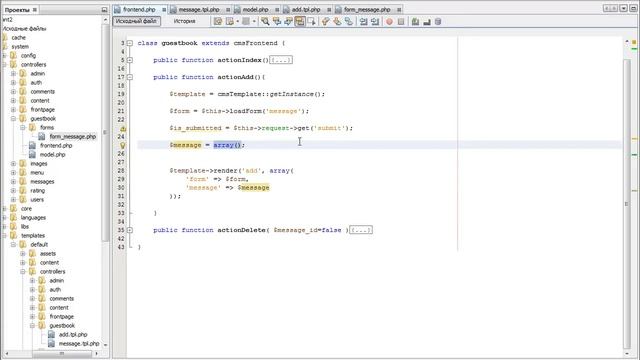Expand the admin folder under system controllers

(13, 74)
